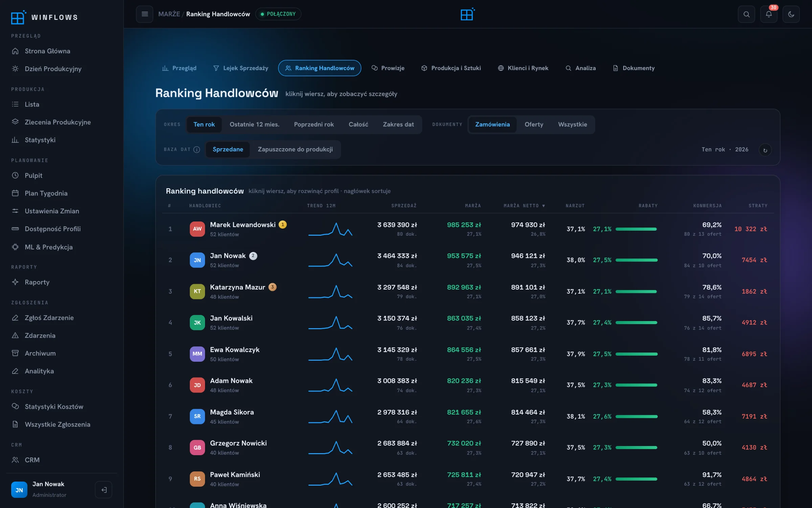Viewport: 812px width, 508px height.
Task: Select the Ten rok period option
Action: click(204, 125)
